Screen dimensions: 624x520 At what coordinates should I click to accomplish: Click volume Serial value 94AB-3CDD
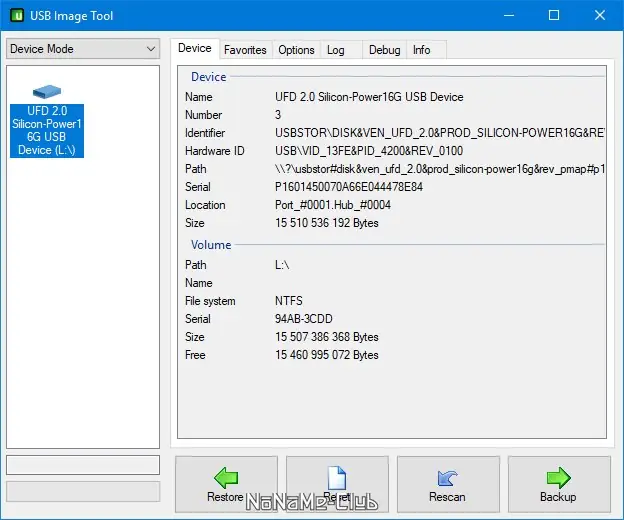(304, 319)
